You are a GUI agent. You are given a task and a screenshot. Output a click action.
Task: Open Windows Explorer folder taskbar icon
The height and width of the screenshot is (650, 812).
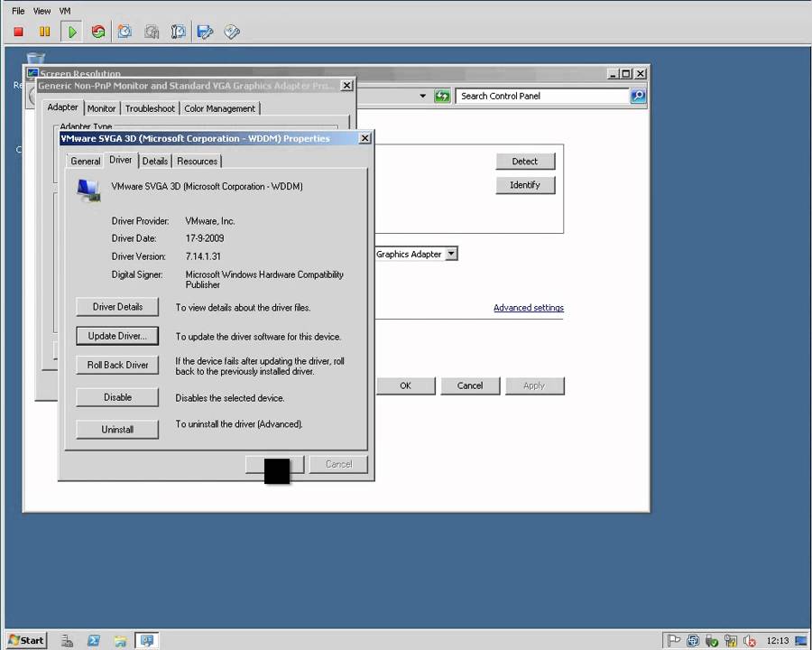pos(120,641)
